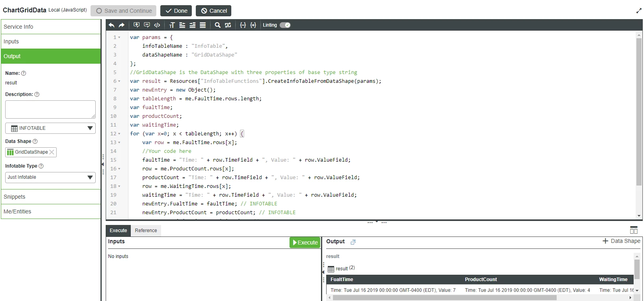The image size is (644, 301).
Task: Collapse code fold at line 13
Action: (x=119, y=143)
